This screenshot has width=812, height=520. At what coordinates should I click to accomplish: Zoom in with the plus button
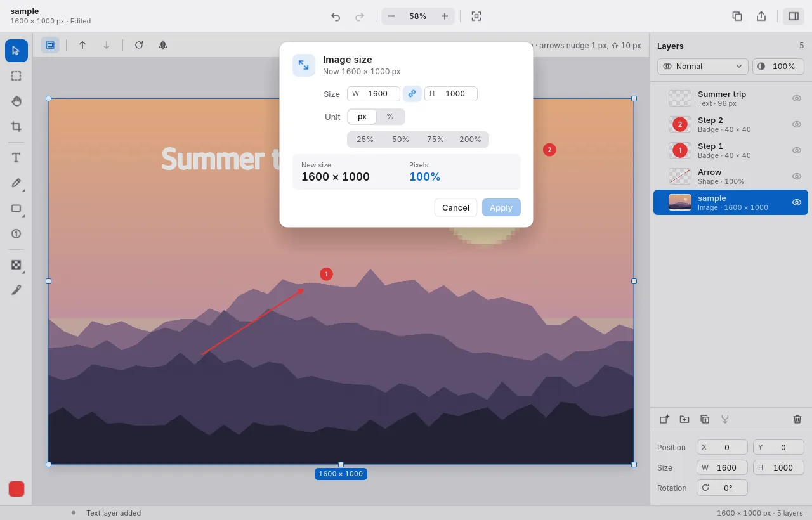click(445, 16)
